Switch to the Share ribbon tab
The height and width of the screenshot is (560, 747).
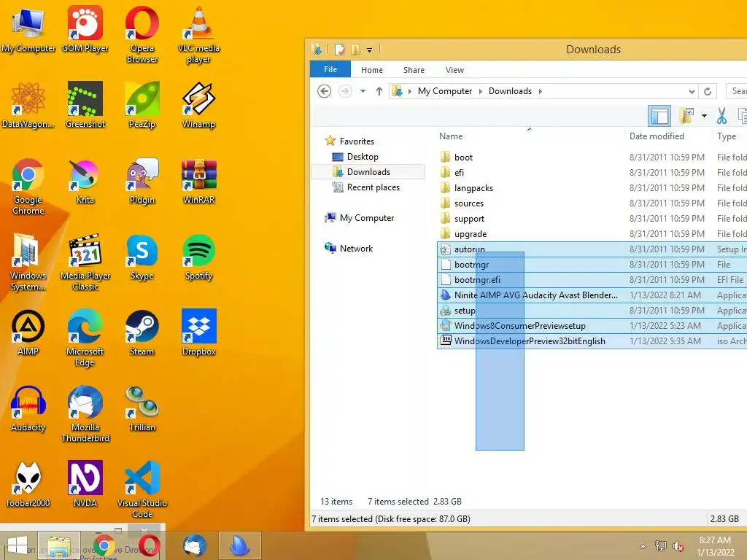[x=414, y=70]
